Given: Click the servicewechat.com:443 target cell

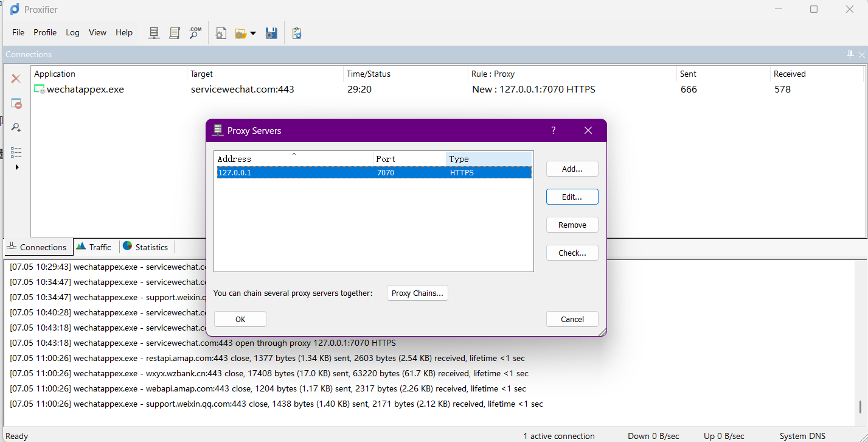Looking at the screenshot, I should tap(243, 89).
